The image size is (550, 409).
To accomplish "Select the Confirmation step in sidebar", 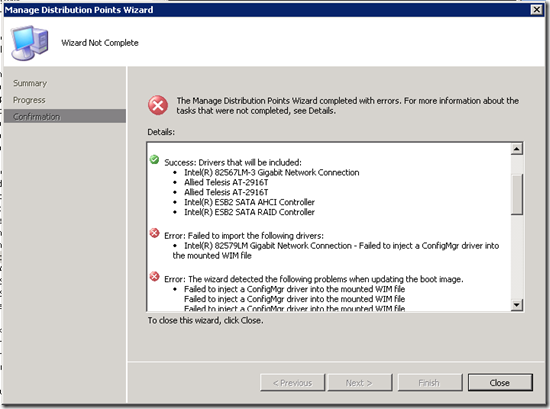I will (x=65, y=116).
